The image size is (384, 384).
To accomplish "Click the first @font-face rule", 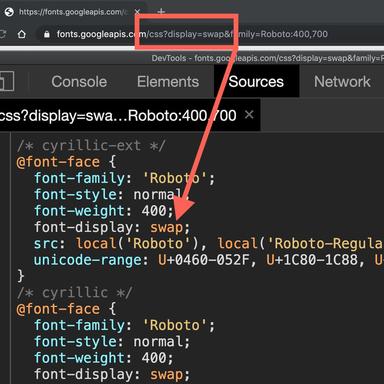I will (66, 162).
